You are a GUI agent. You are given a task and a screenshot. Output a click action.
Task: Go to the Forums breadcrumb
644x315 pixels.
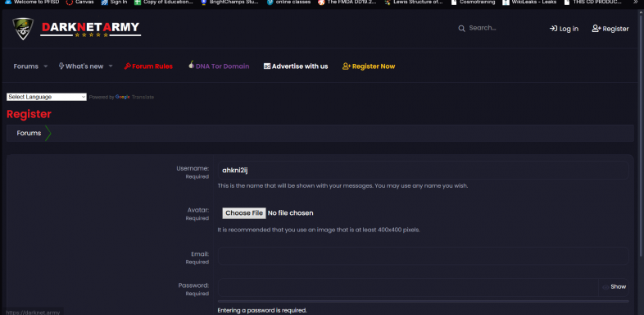tap(29, 133)
